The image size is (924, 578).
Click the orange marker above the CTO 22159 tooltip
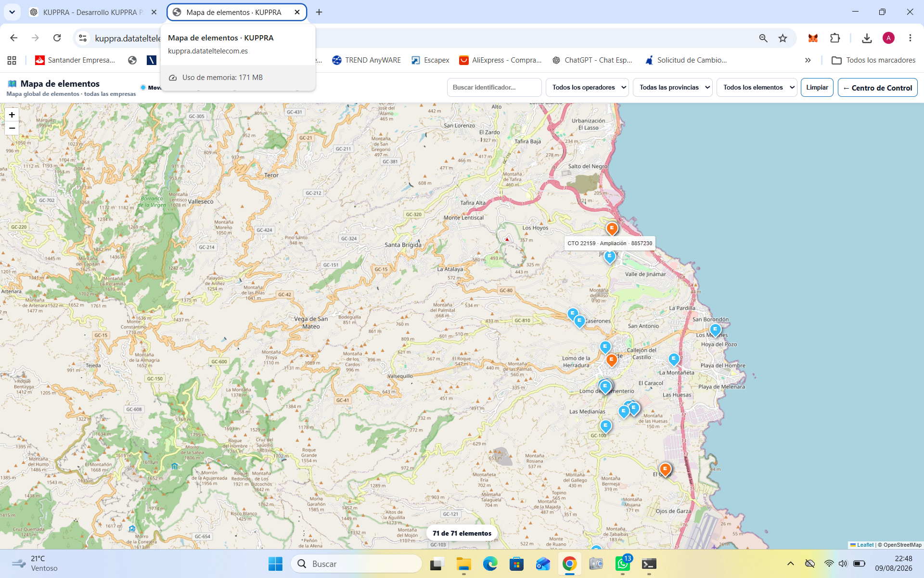(612, 229)
